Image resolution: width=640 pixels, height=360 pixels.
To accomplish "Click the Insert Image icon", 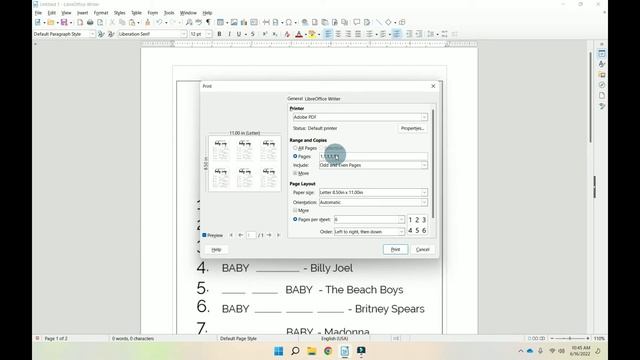I will point(234,22).
